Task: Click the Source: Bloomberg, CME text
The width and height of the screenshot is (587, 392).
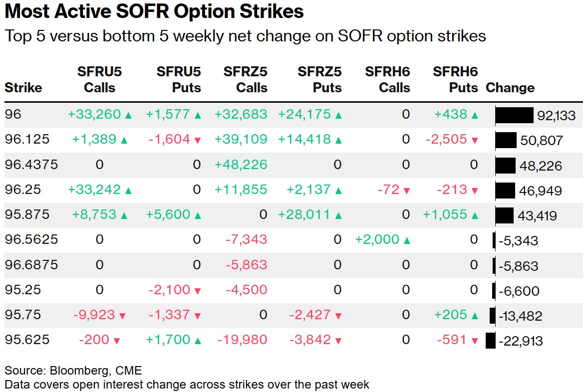Action: (x=73, y=371)
